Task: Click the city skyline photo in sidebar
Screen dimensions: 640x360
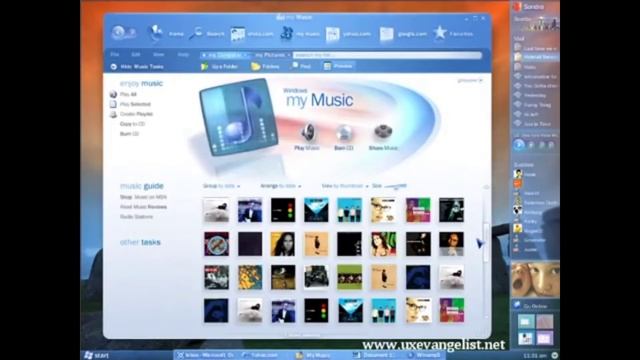Action: 542,24
